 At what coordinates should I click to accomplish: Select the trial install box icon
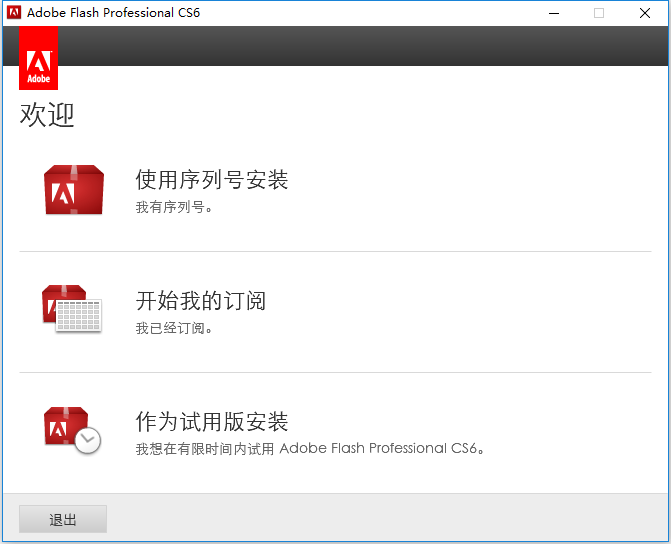(67, 426)
